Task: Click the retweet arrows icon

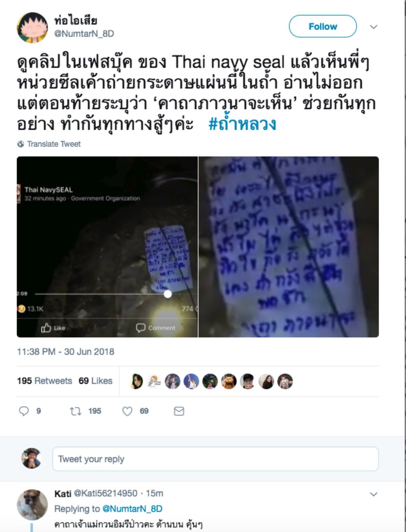Action: click(75, 411)
